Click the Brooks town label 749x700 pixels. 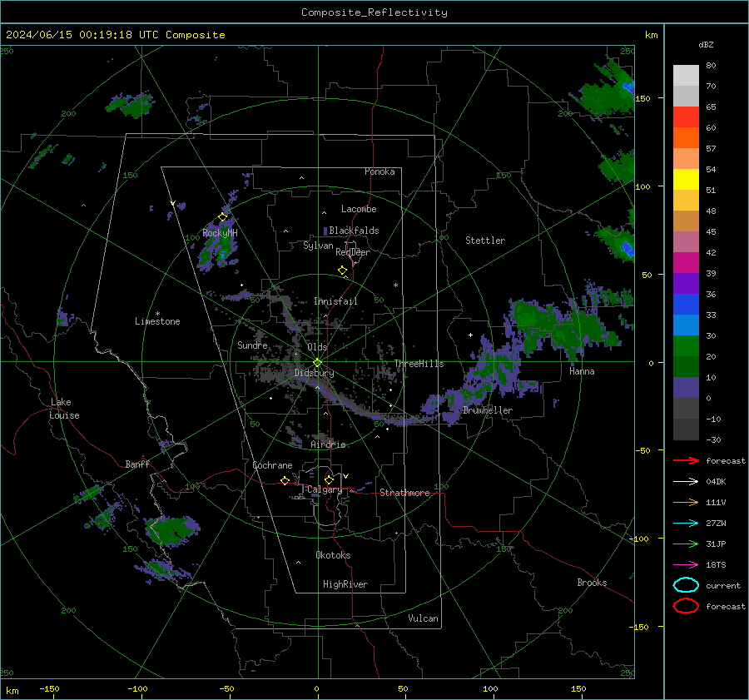point(592,583)
